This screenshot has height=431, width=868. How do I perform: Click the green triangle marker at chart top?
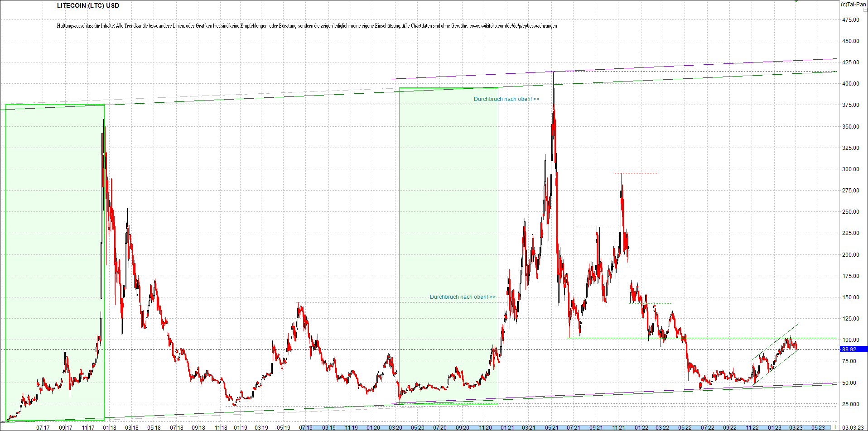tap(796, 1)
